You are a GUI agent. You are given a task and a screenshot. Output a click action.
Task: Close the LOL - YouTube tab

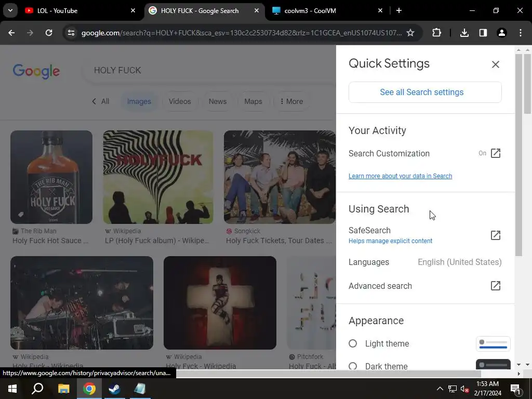133,10
